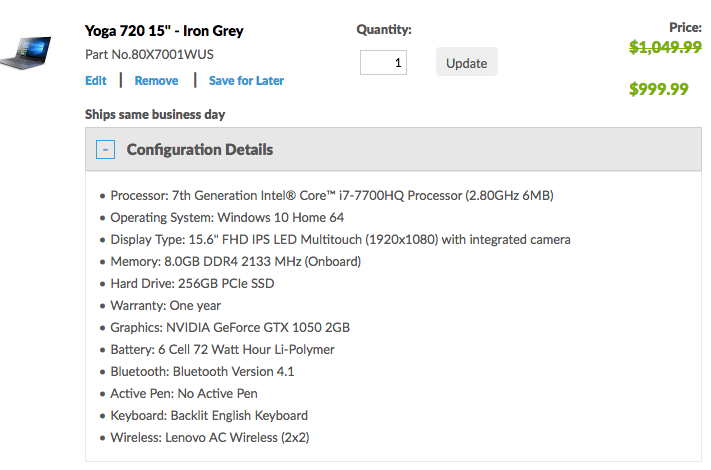Click the Edit link under the part number
Screen dimensions: 711x470
(x=95, y=81)
